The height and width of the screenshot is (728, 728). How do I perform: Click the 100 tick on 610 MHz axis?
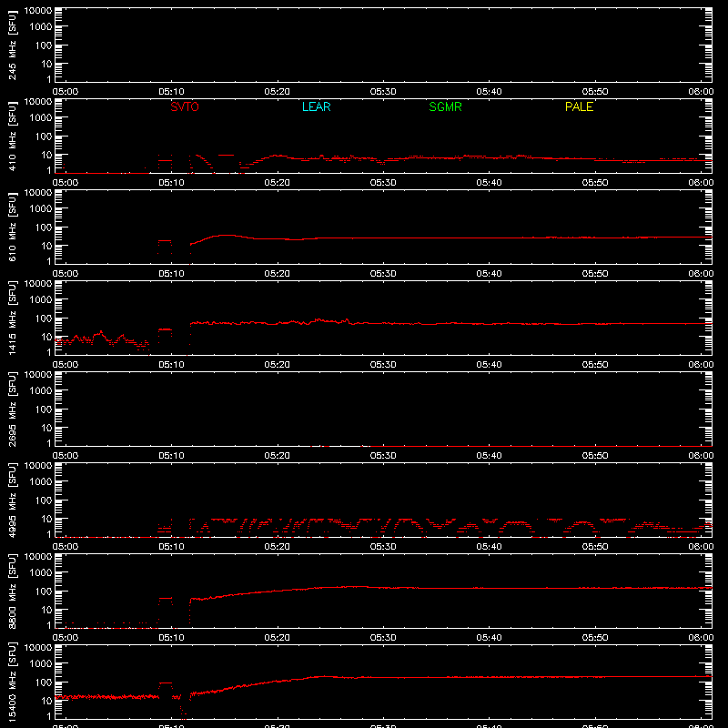44,227
